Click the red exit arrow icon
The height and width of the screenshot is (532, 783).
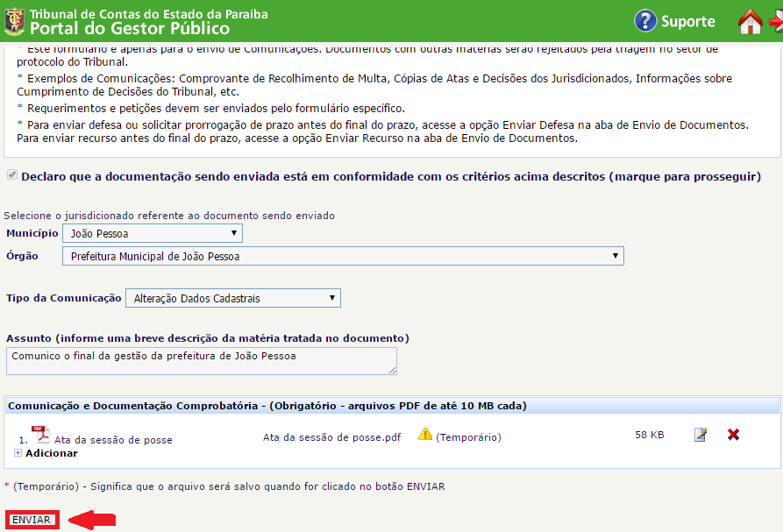777,21
